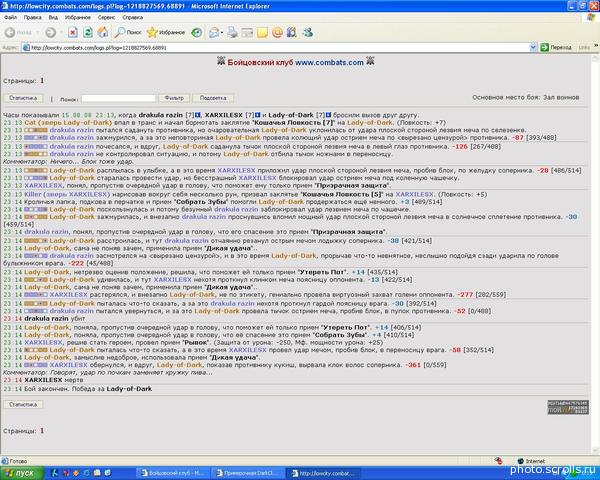Select page 1 link at the top
This screenshot has width=600, height=480.
point(42,81)
